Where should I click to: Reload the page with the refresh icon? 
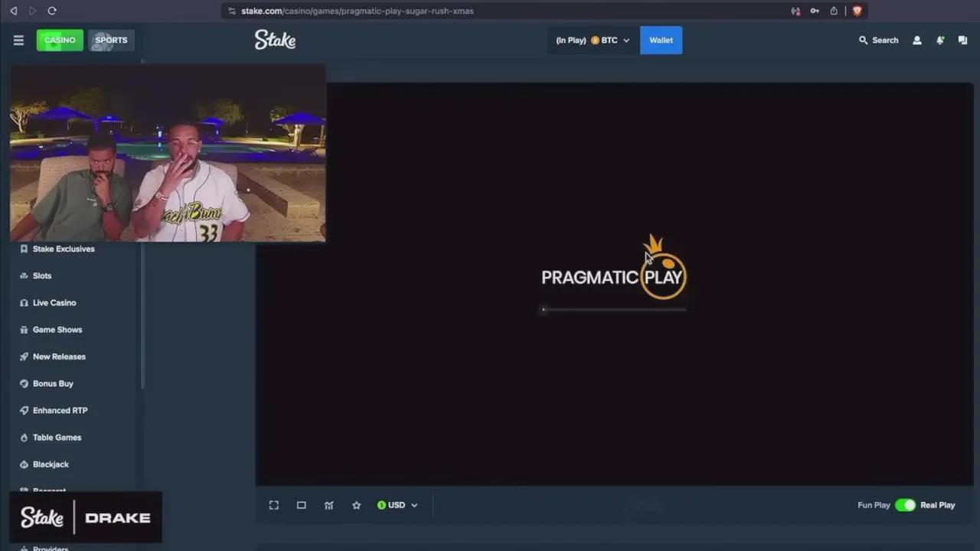click(52, 11)
